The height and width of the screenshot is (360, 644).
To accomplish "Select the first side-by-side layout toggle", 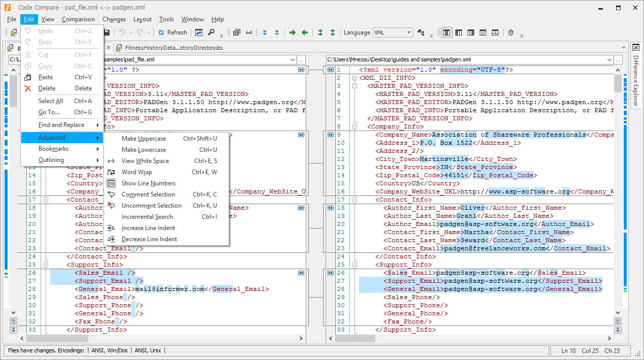I will tap(447, 32).
